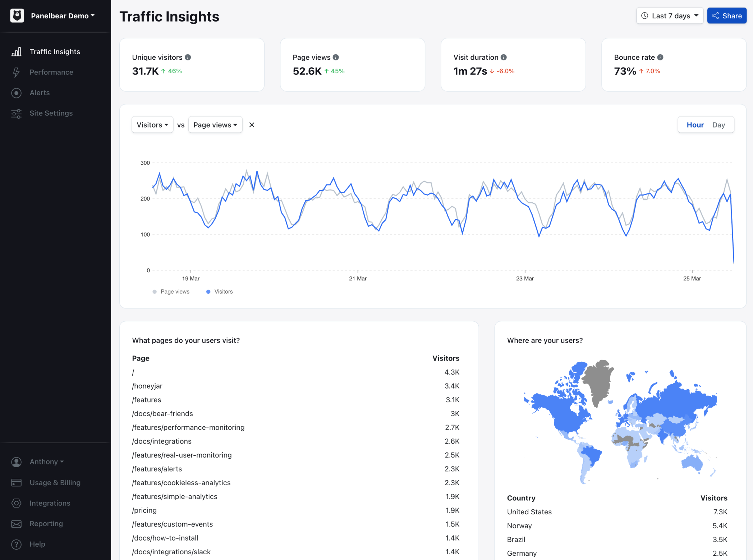The image size is (753, 560).
Task: Click the Alerts circle icon
Action: [x=16, y=93]
